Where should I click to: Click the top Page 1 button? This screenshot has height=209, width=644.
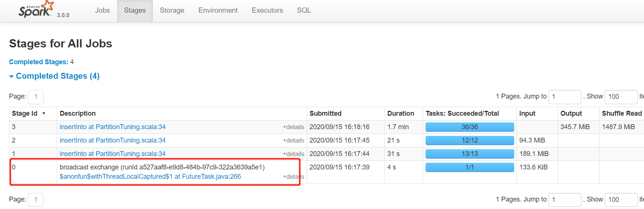coord(36,97)
